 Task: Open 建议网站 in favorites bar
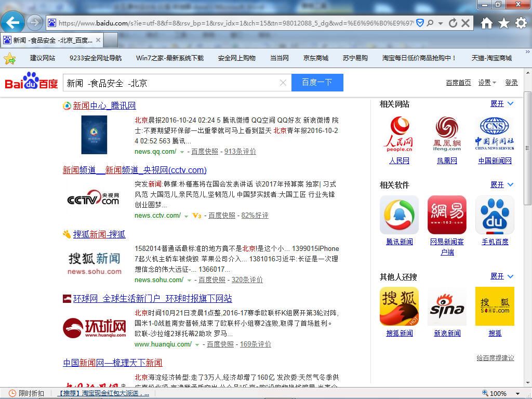[43, 58]
